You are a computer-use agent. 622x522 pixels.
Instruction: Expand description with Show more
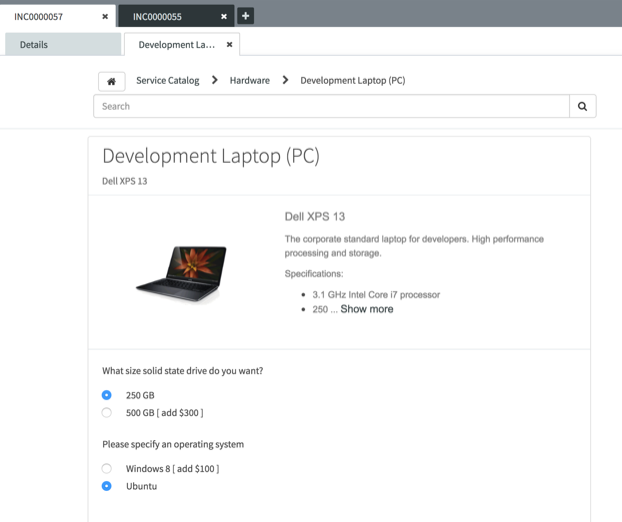tap(367, 309)
